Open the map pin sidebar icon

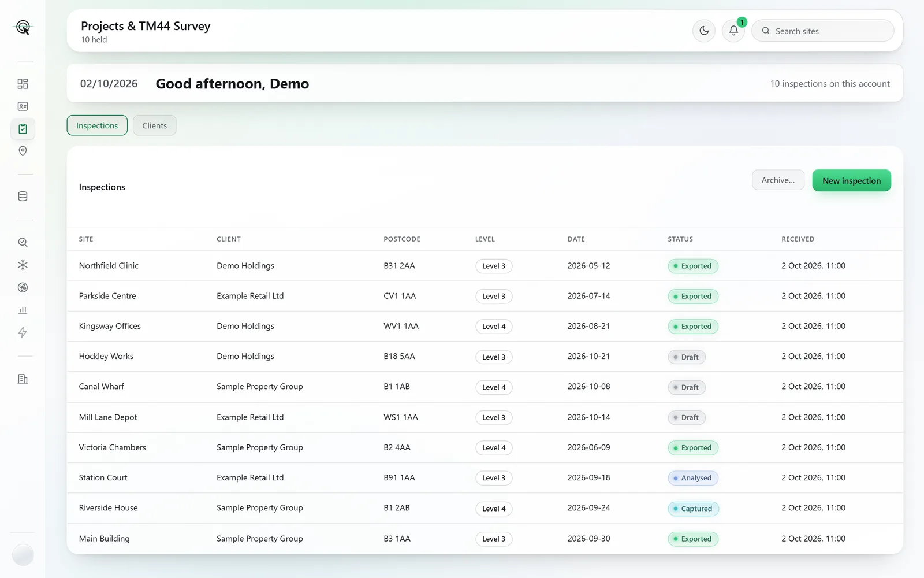[x=23, y=151]
